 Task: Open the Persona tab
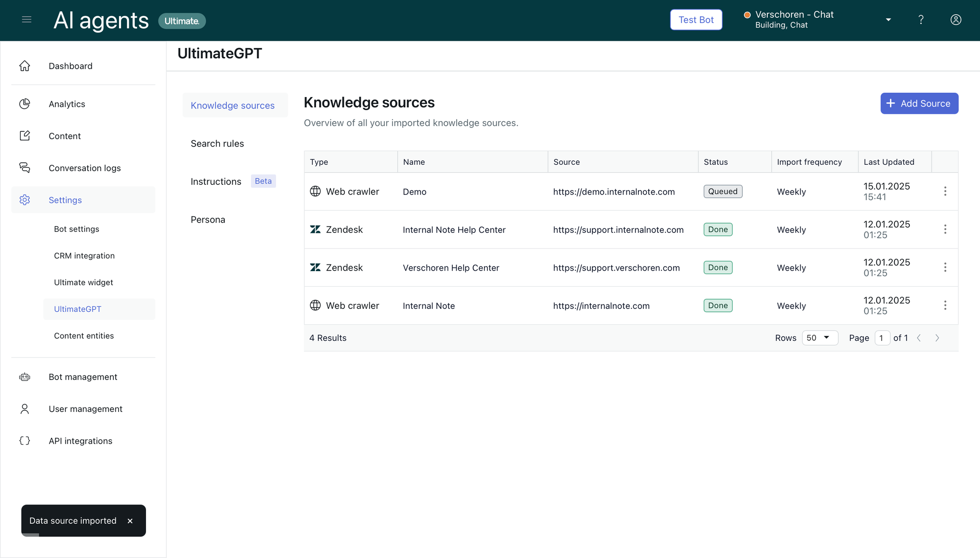click(208, 220)
